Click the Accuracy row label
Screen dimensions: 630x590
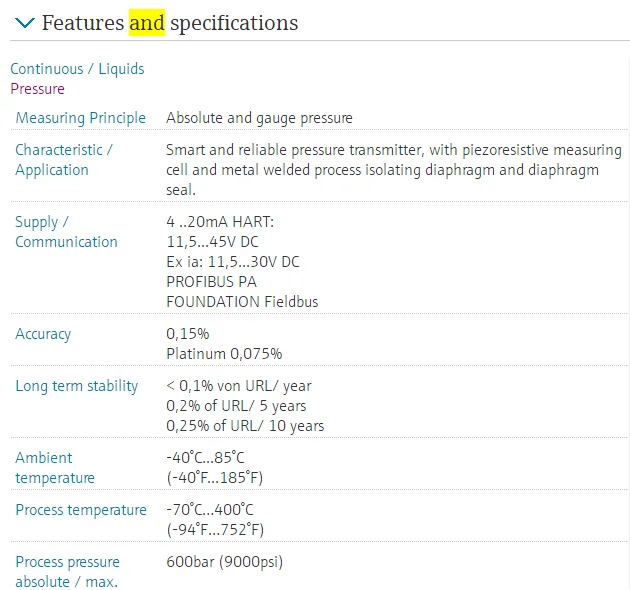click(x=43, y=334)
